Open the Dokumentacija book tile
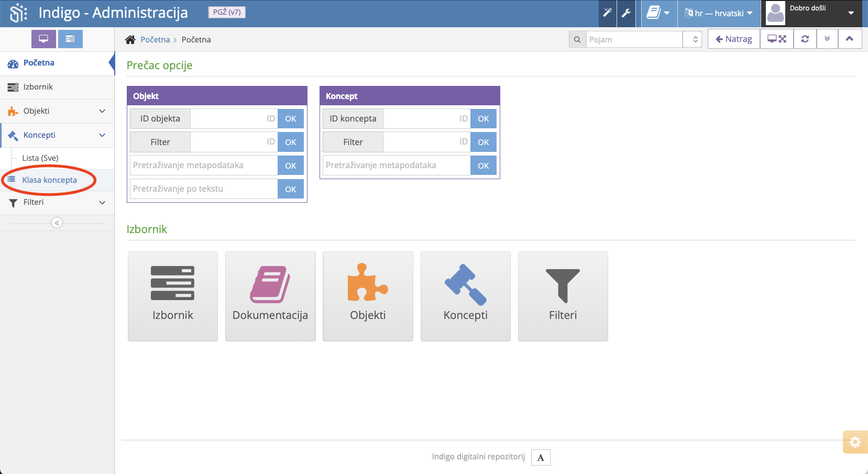The image size is (868, 474). (270, 296)
